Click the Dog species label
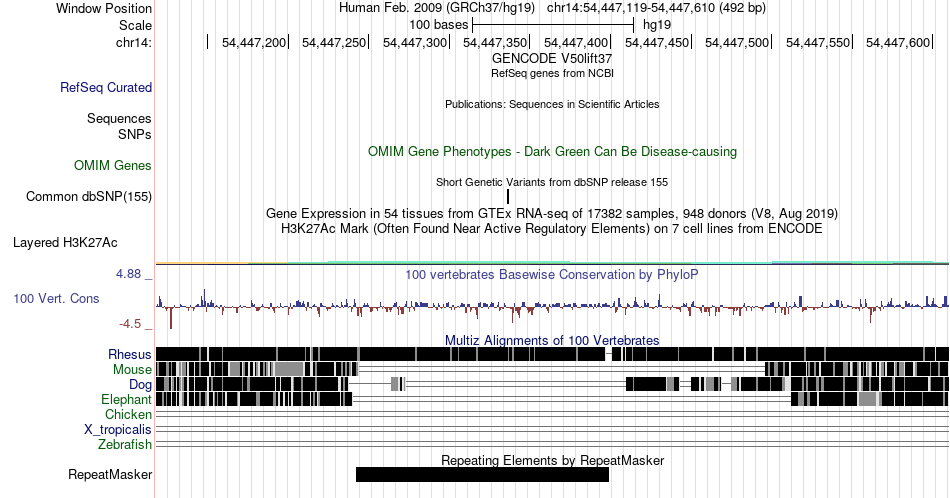The image size is (950, 498). tap(140, 384)
